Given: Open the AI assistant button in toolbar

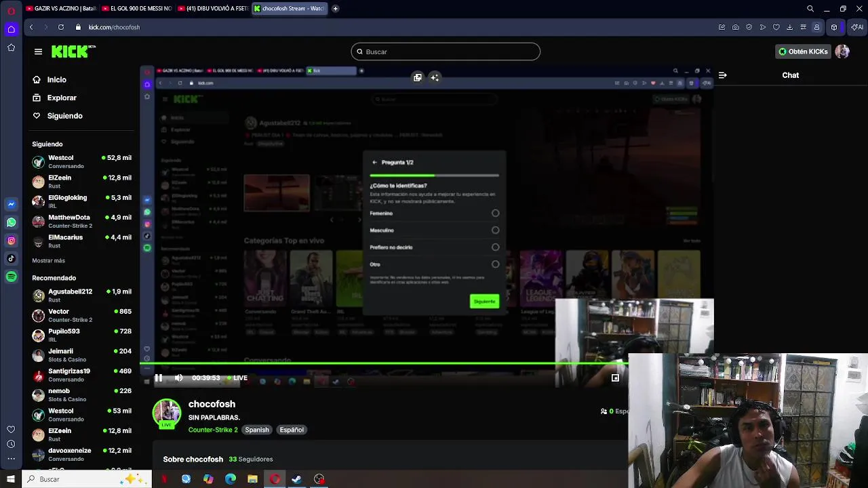Looking at the screenshot, I should 857,27.
